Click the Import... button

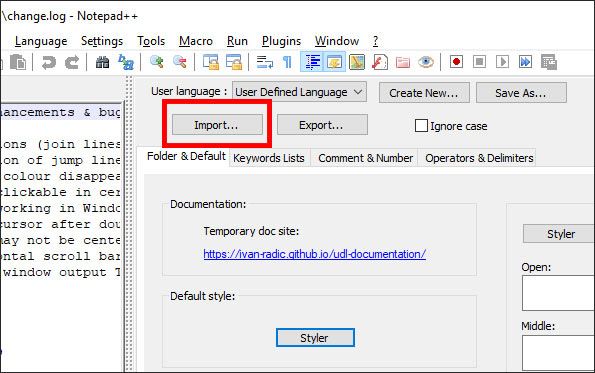coord(217,125)
